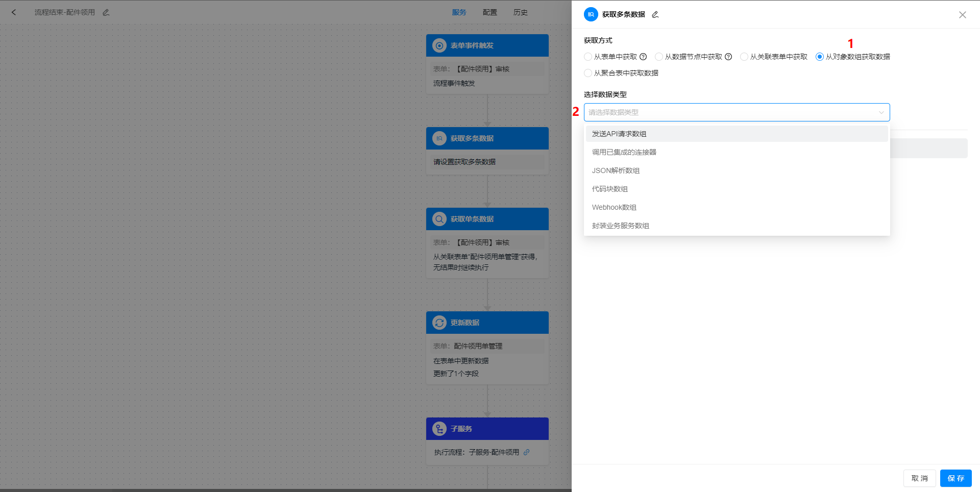The width and height of the screenshot is (980, 492).
Task: Click the pencil icon to rename the flow
Action: tap(106, 12)
